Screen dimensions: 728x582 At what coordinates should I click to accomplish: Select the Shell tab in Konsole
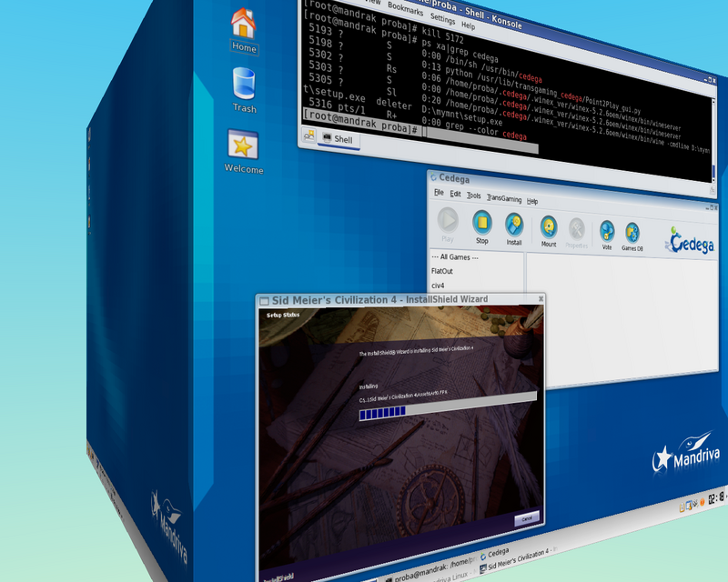pos(338,139)
